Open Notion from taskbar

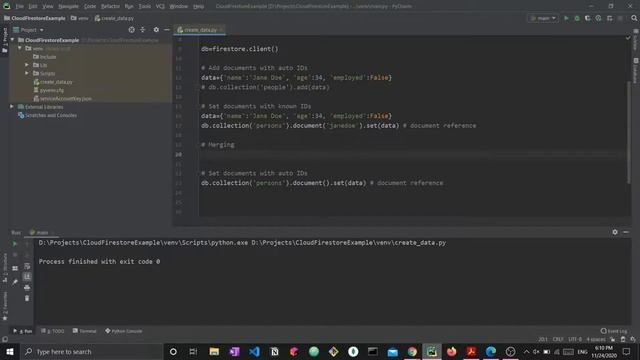(x=274, y=351)
